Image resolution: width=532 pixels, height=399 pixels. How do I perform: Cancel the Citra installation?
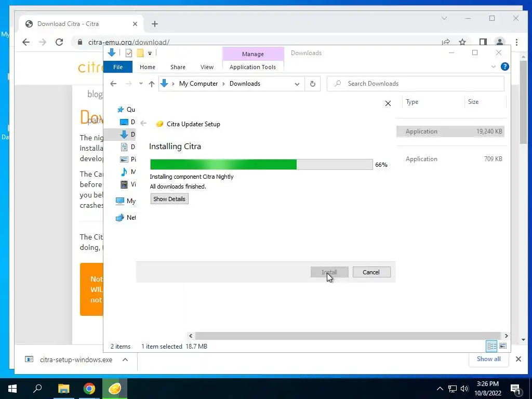point(371,272)
